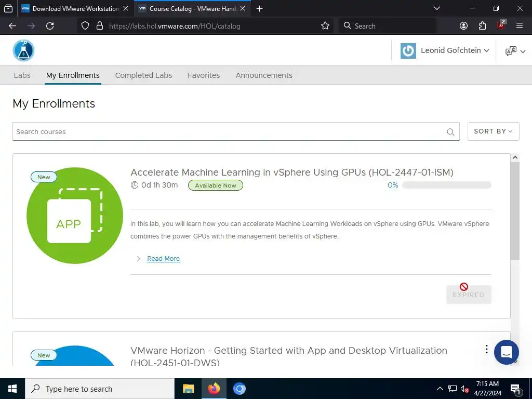Go back with the browser back arrow
This screenshot has height=399, width=532.
[12, 26]
